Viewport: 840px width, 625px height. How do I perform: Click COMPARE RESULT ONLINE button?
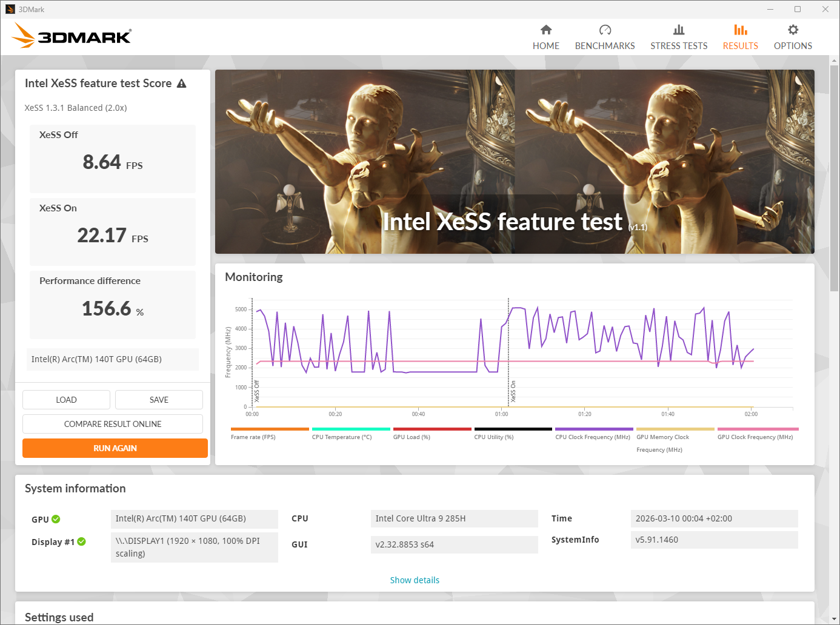pyautogui.click(x=113, y=424)
